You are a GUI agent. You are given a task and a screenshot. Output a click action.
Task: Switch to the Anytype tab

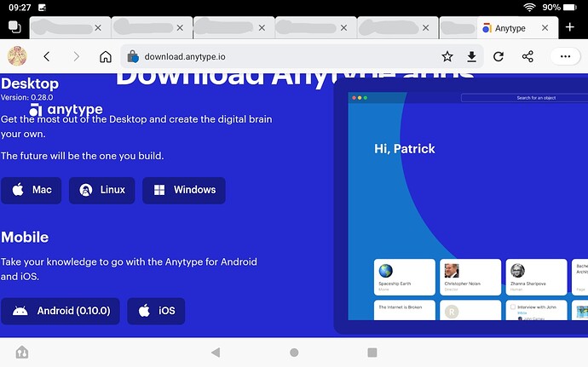point(509,28)
